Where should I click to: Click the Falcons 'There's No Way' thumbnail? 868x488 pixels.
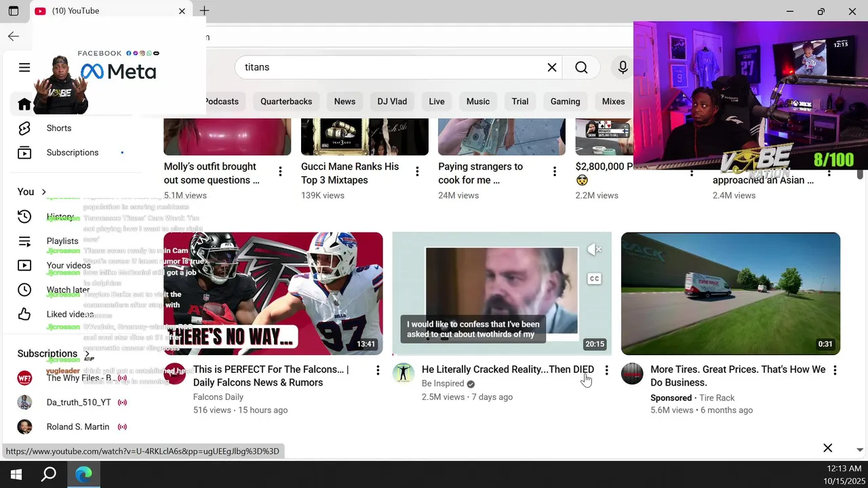tap(273, 293)
